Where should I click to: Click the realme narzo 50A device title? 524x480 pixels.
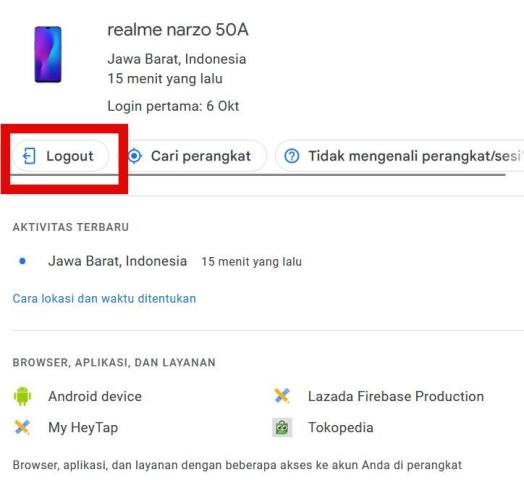(178, 30)
